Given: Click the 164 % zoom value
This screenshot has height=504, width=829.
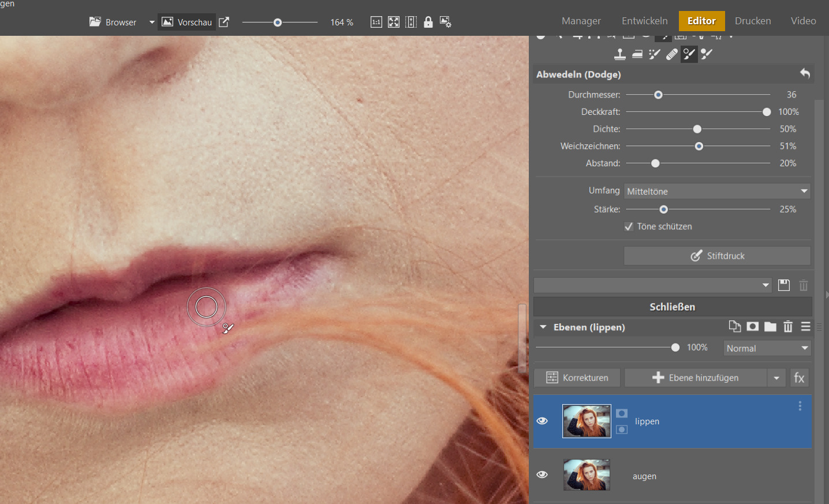Looking at the screenshot, I should pyautogui.click(x=342, y=23).
